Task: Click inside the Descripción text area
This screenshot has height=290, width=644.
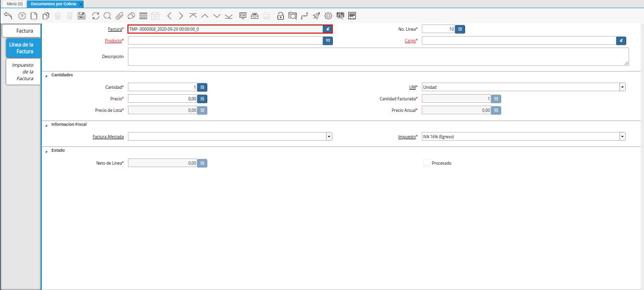Action: [379, 57]
